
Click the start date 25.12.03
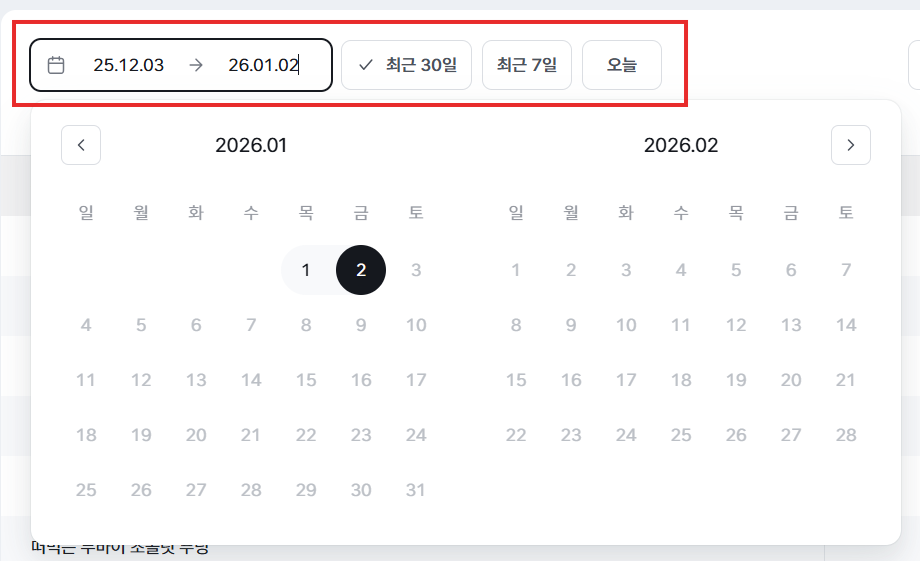tap(129, 65)
